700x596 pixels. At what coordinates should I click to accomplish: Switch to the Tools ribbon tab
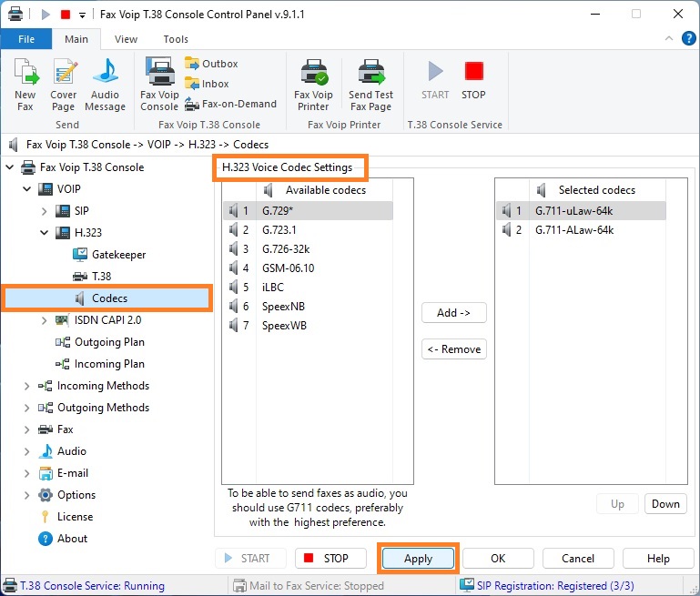coord(176,39)
